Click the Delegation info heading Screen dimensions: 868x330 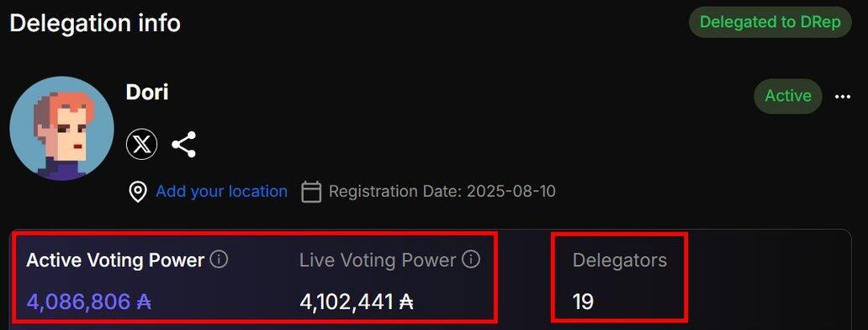pos(95,24)
